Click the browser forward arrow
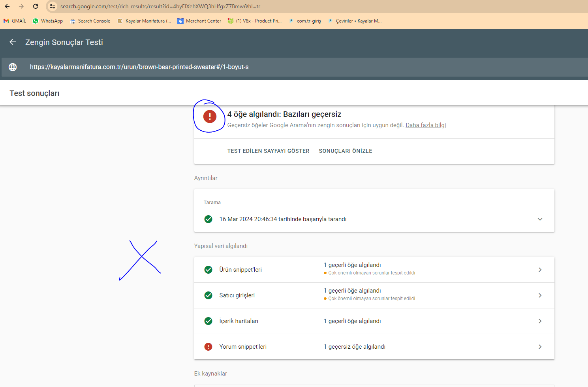 tap(21, 6)
